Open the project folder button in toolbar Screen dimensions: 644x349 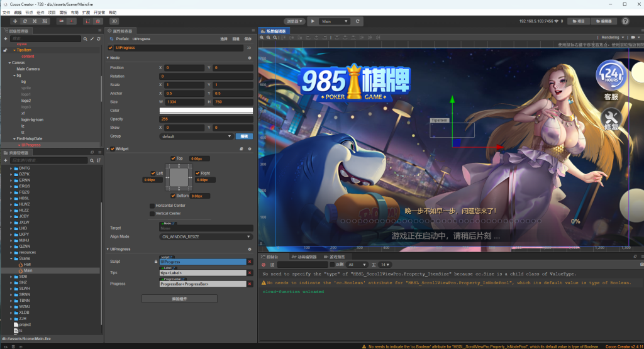coord(579,21)
